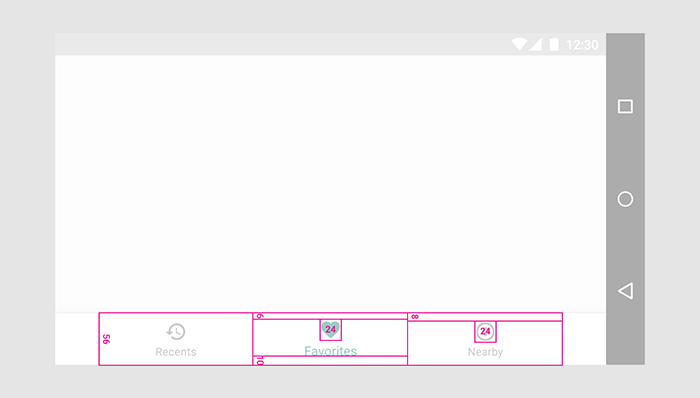The image size is (700, 398).
Task: Tap the Recents history clock icon
Action: (176, 332)
